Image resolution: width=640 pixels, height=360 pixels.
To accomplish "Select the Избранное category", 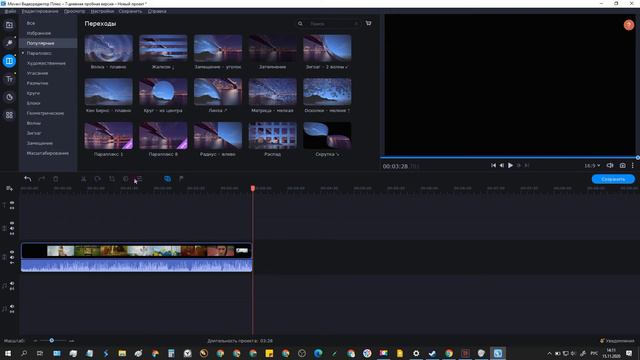I will 39,33.
